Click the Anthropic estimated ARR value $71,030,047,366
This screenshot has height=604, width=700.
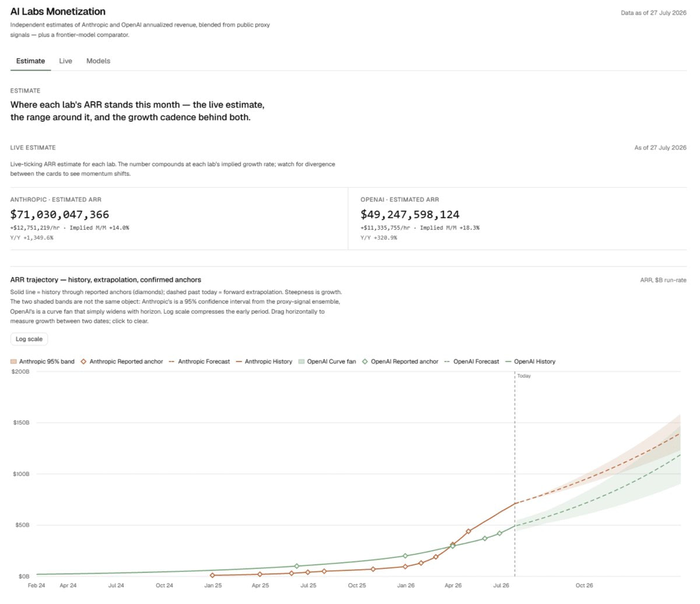[60, 215]
